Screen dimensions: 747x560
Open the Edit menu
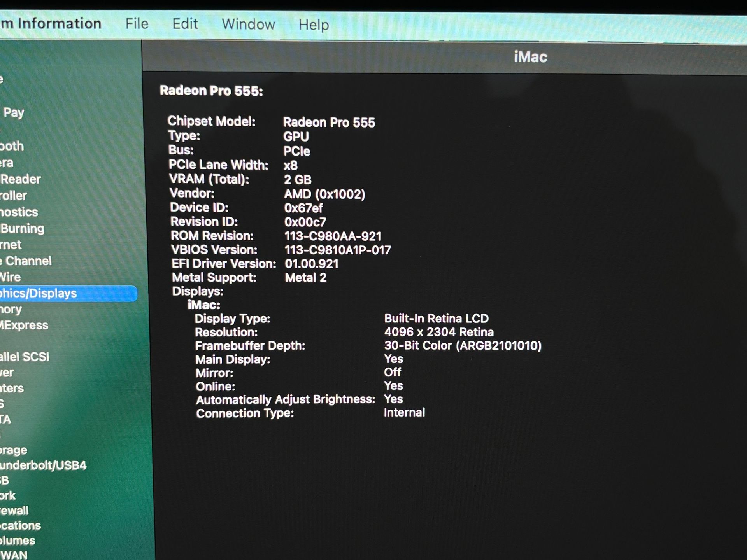click(x=185, y=24)
